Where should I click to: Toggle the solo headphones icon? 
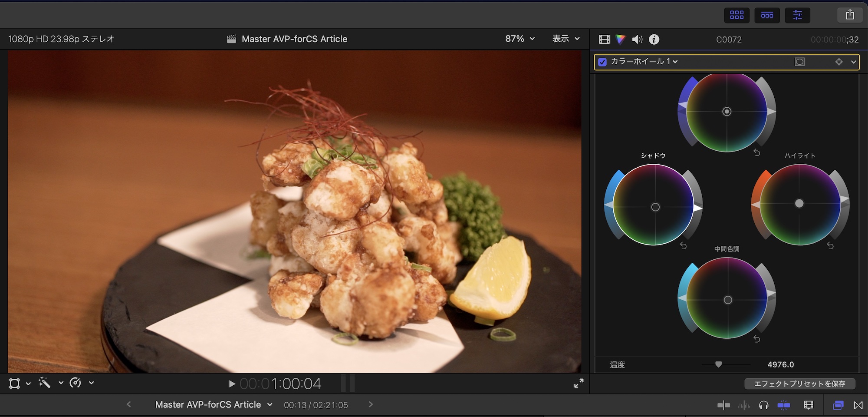[x=764, y=405]
